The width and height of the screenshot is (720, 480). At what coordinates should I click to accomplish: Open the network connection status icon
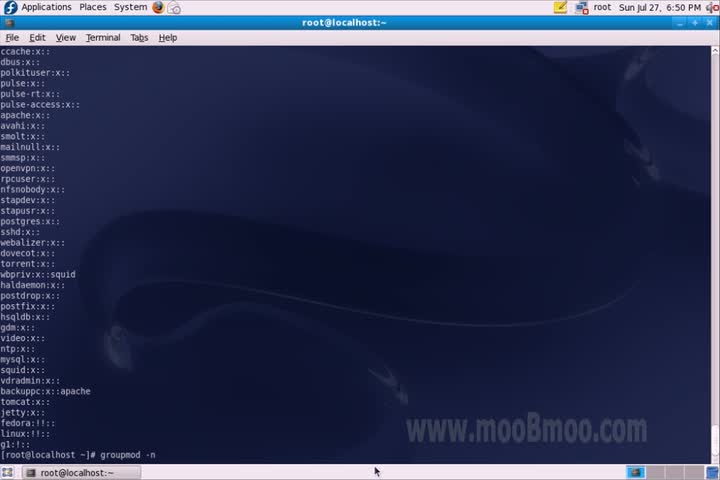click(x=581, y=8)
